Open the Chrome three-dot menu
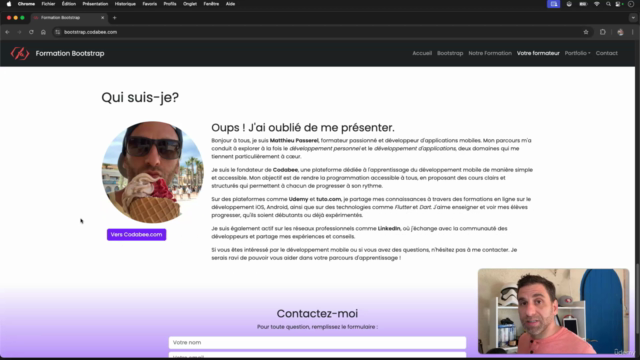 [x=632, y=32]
